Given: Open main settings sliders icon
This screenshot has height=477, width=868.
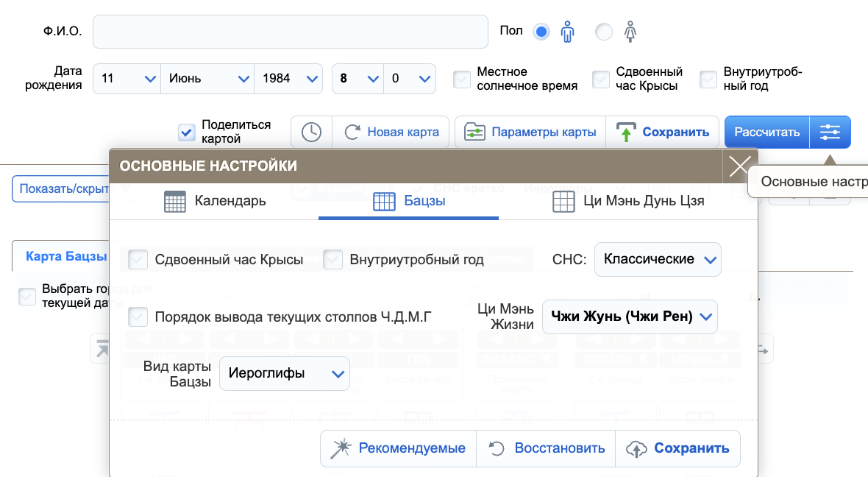Looking at the screenshot, I should point(830,132).
